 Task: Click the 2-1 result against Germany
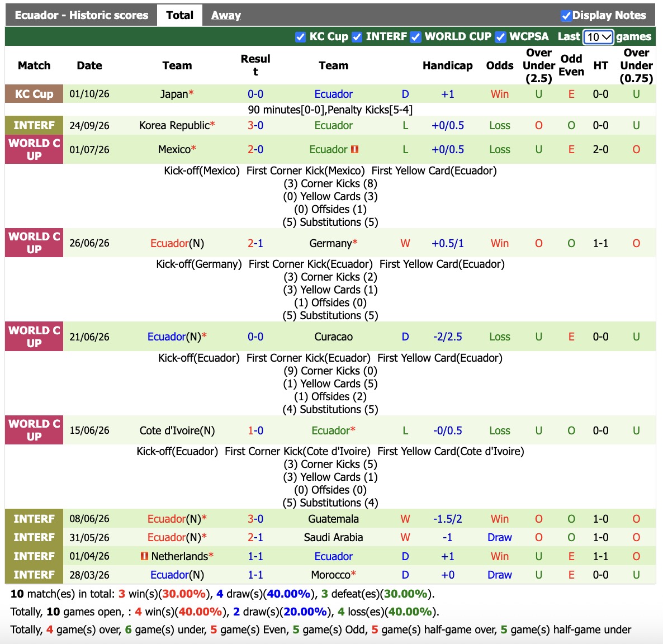tap(255, 243)
